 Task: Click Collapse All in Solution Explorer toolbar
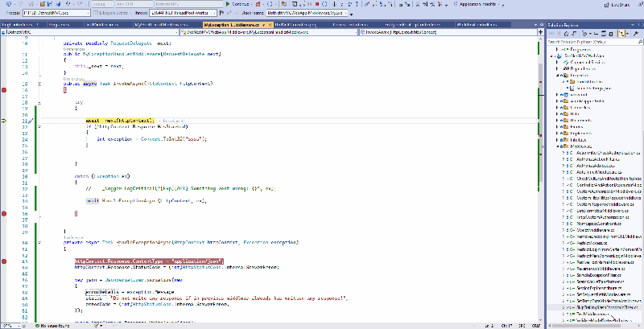(603, 34)
